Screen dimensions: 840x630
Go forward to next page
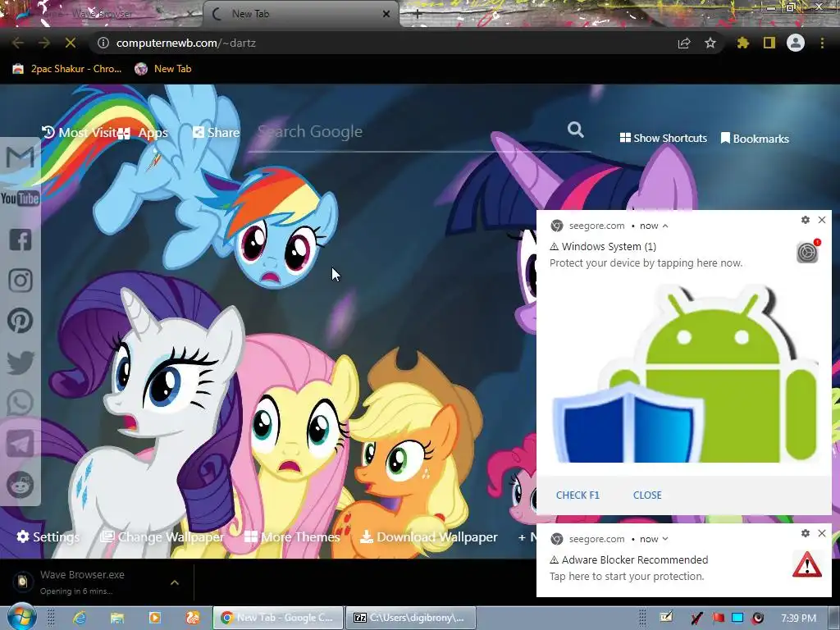point(44,43)
